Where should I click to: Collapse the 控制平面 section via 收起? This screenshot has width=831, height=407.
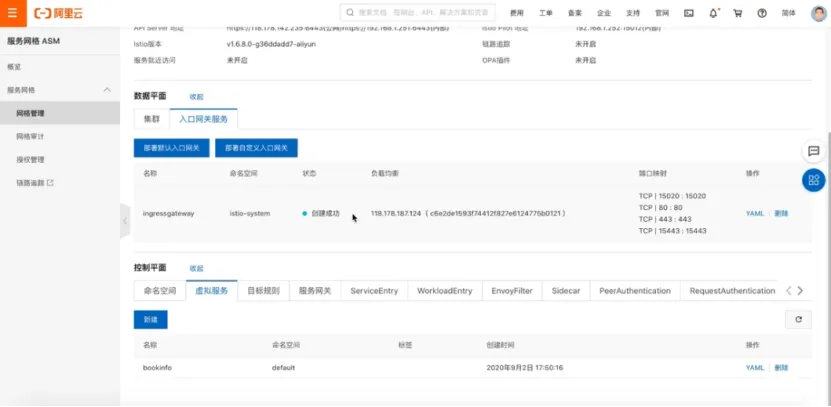[197, 268]
